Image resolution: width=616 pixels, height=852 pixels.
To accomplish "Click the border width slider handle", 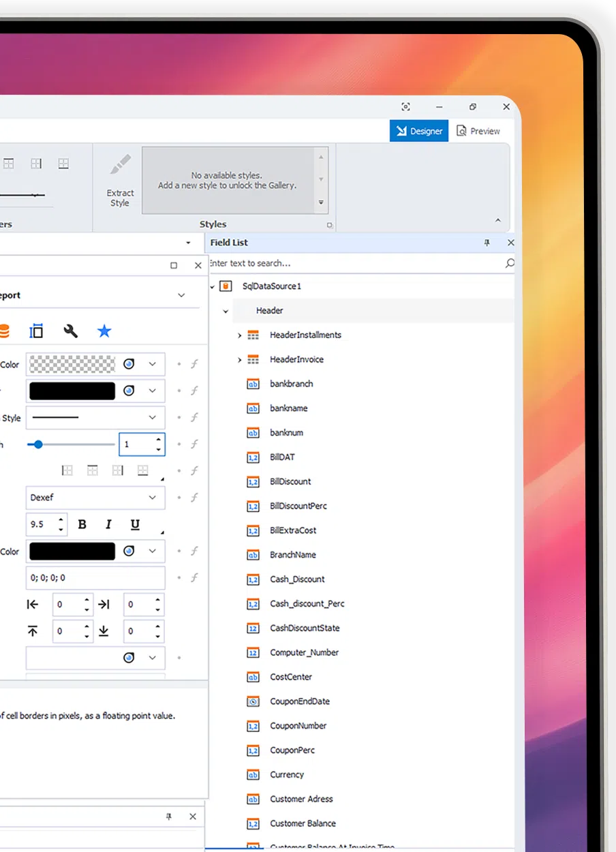I will pos(38,444).
